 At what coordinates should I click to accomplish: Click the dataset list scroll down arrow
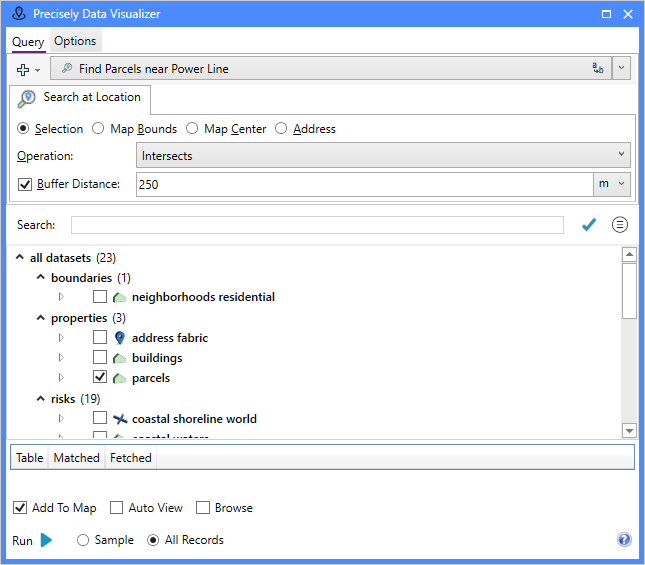pos(629,431)
